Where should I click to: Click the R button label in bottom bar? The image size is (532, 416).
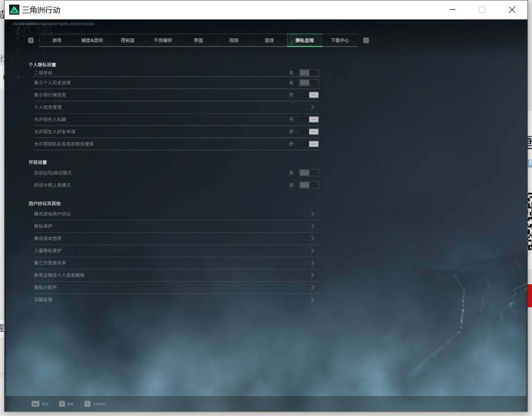[x=70, y=404]
